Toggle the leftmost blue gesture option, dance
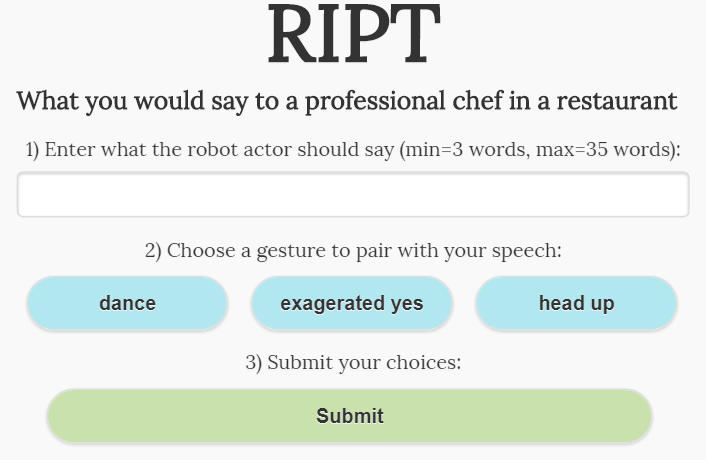The image size is (706, 460). (128, 303)
